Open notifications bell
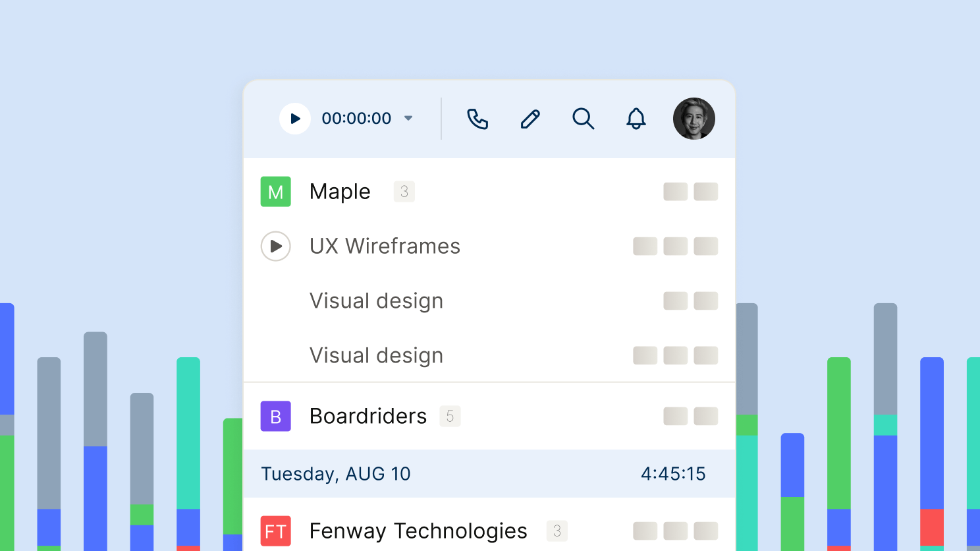This screenshot has width=980, height=551. click(636, 119)
